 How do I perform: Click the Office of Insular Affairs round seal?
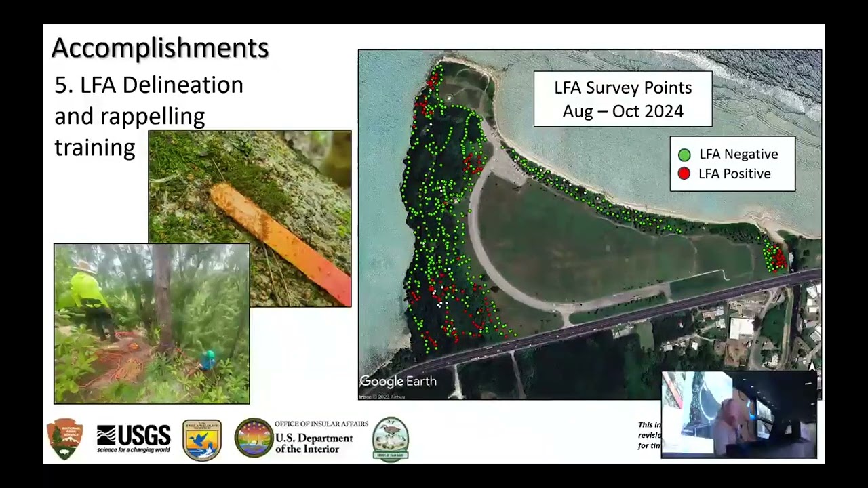point(254,438)
